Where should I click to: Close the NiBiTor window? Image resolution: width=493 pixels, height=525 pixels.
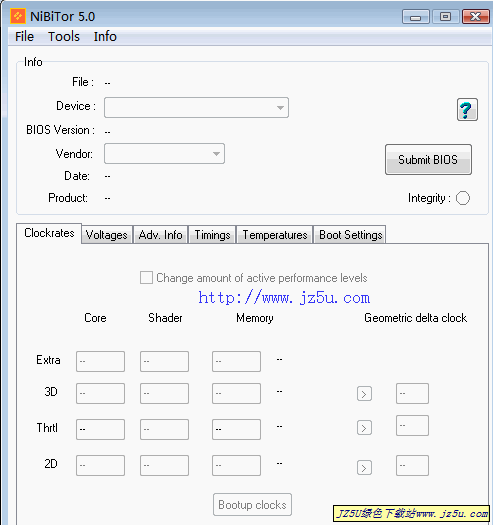[x=476, y=17]
